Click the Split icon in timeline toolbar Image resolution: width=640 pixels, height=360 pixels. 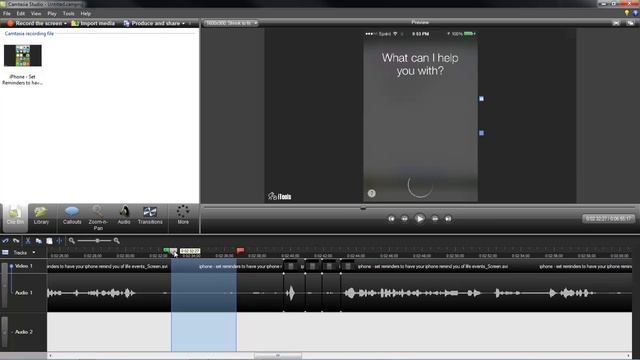pos(59,241)
